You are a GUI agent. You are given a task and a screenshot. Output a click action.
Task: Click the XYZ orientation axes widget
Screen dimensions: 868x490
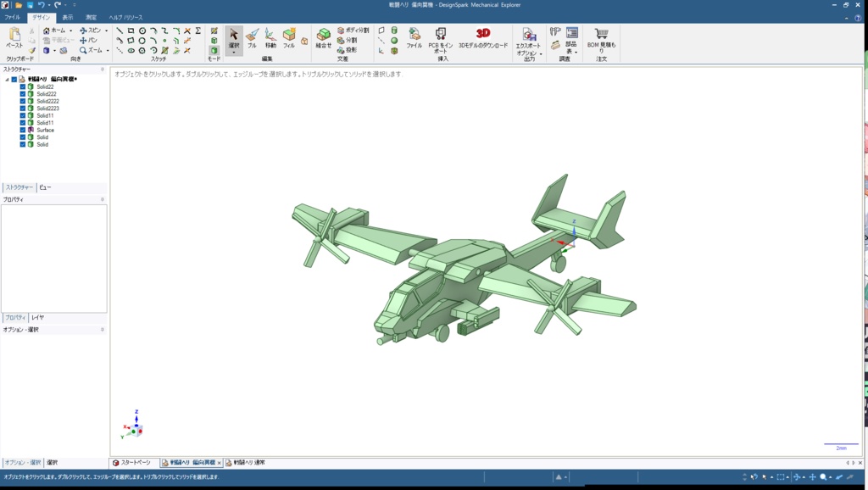[x=133, y=426]
